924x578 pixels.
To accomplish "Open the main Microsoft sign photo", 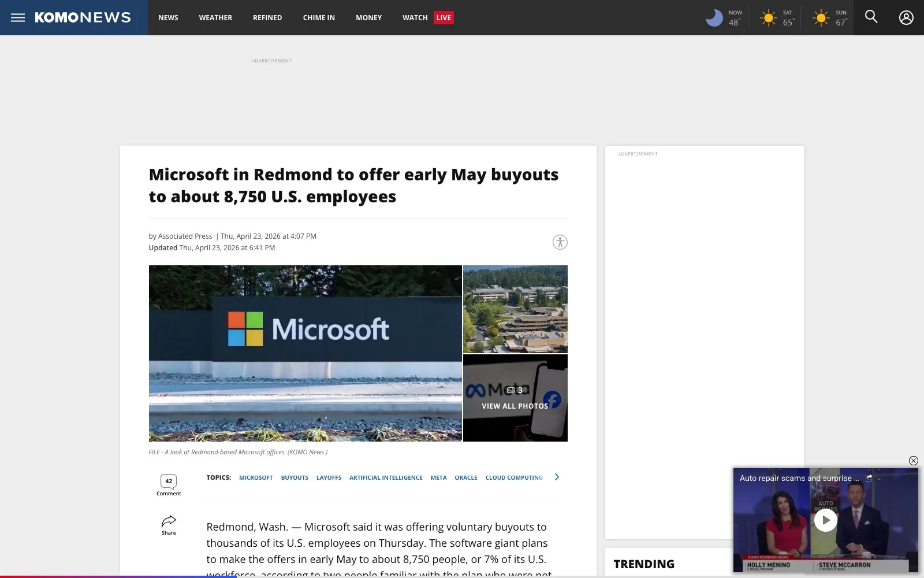I will (x=305, y=353).
